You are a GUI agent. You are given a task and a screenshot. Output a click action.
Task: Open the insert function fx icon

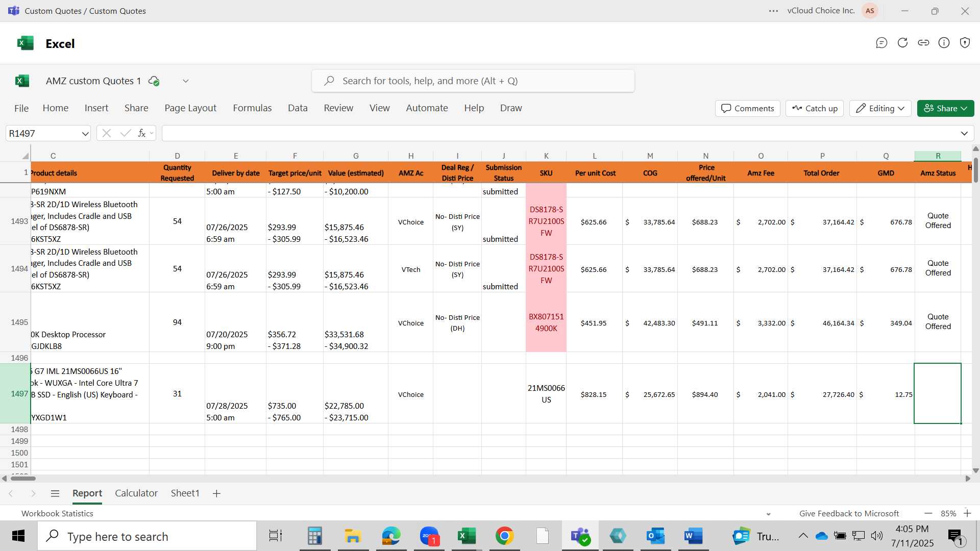tap(142, 133)
